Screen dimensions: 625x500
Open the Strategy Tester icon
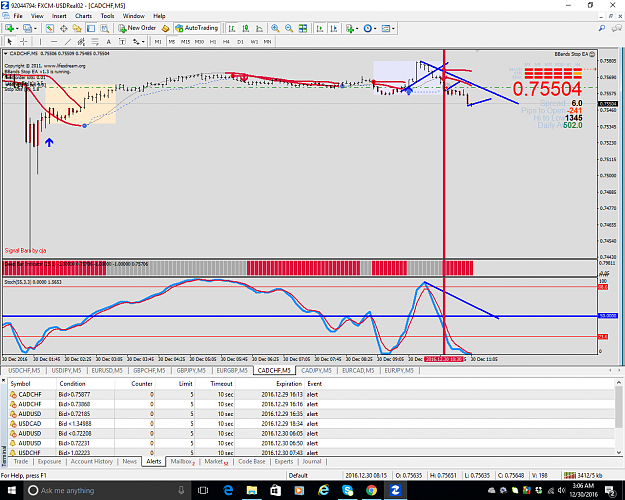pos(104,28)
